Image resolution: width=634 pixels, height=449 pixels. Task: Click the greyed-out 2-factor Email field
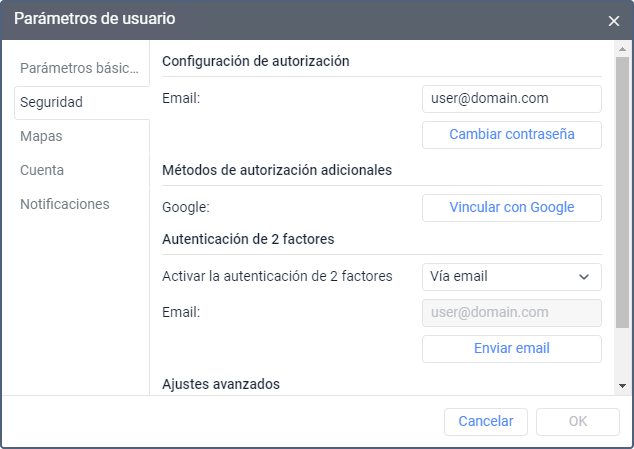tap(511, 312)
